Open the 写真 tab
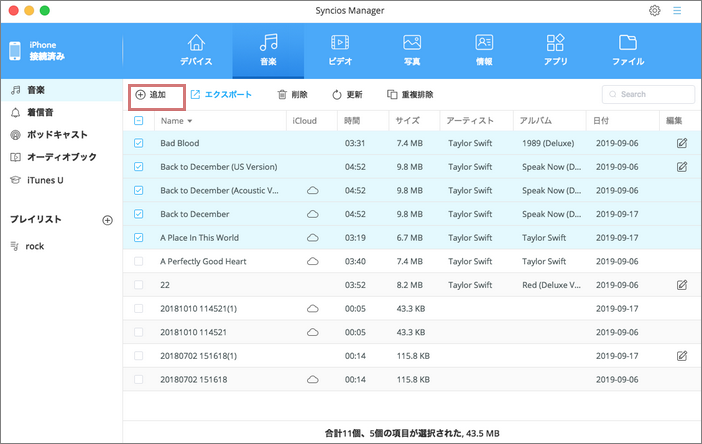The height and width of the screenshot is (444, 702). (x=412, y=50)
